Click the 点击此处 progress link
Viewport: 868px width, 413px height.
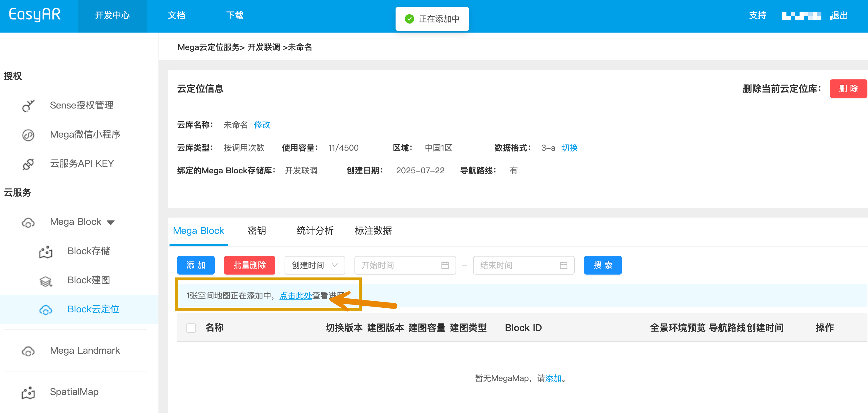(x=296, y=295)
